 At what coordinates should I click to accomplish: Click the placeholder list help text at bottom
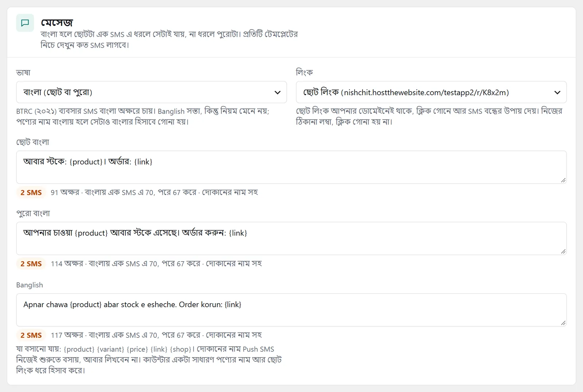(149, 360)
